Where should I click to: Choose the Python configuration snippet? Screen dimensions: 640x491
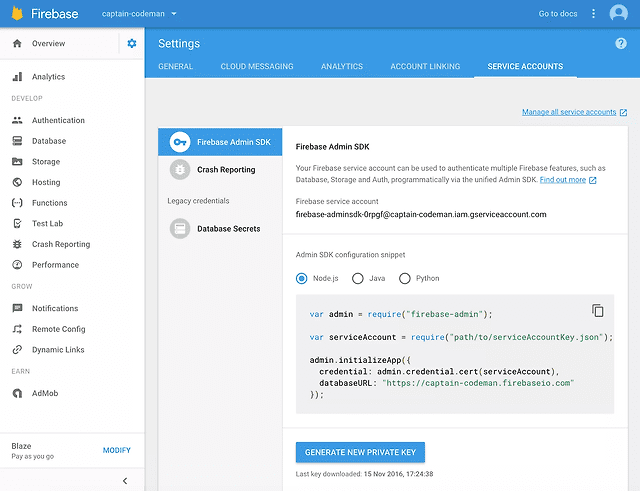(x=405, y=278)
